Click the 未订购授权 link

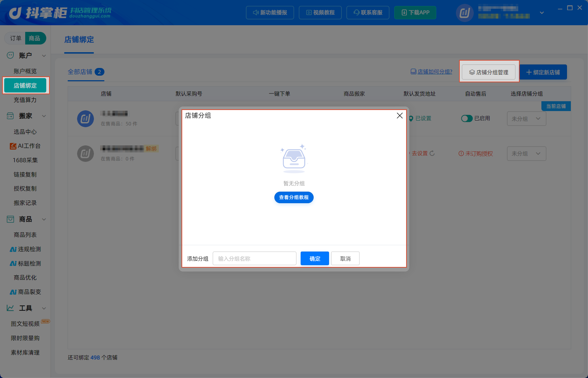point(479,154)
